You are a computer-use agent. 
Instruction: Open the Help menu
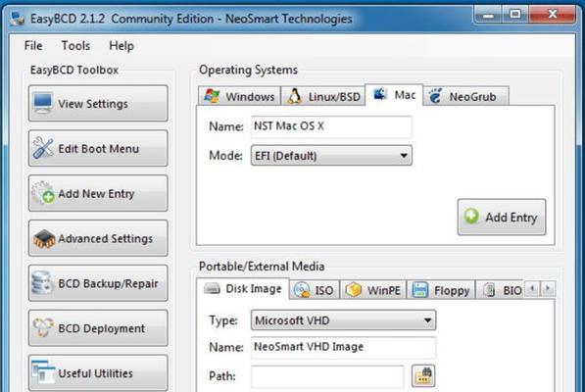click(x=122, y=45)
